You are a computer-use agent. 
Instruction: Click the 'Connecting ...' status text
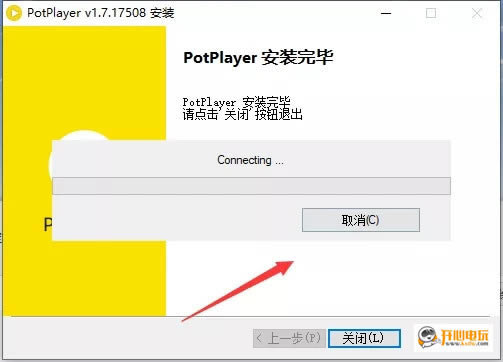click(x=250, y=160)
